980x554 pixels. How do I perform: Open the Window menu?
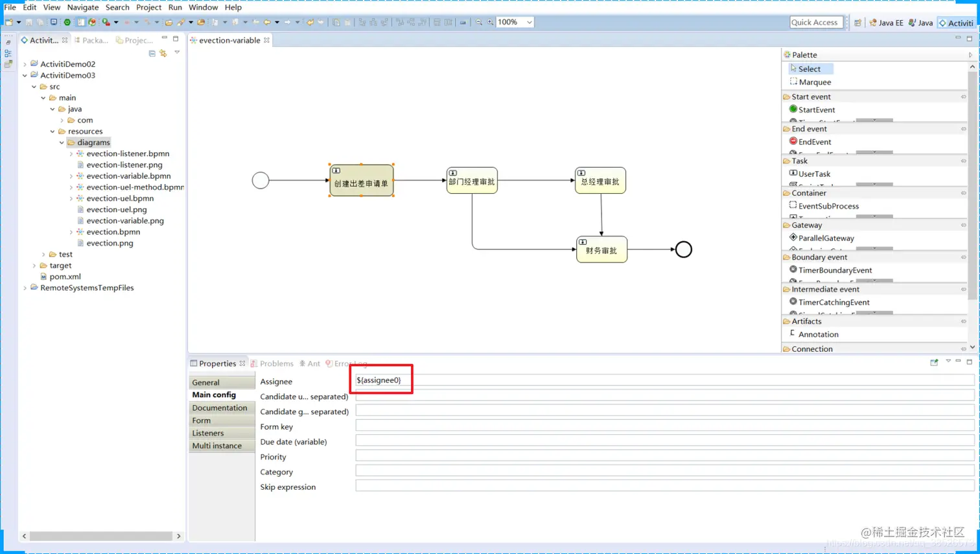click(203, 7)
